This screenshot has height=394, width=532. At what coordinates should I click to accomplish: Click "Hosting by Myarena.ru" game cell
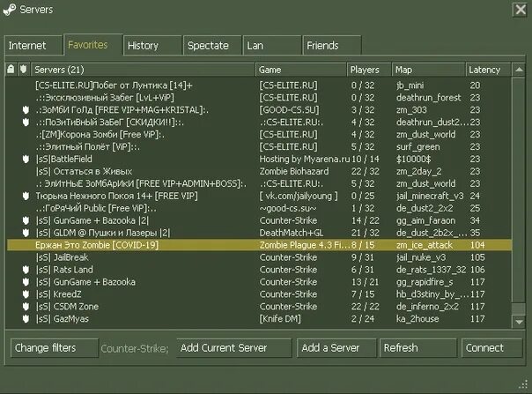pyautogui.click(x=305, y=159)
